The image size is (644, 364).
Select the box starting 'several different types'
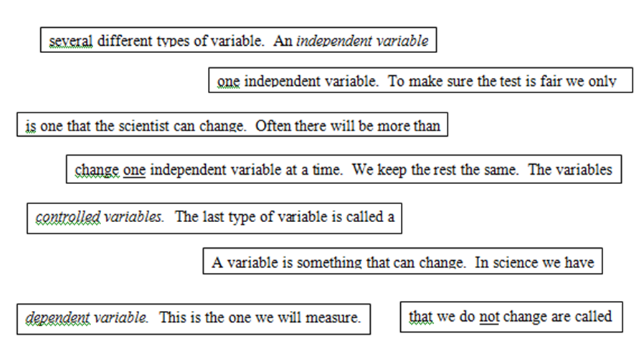(x=238, y=40)
